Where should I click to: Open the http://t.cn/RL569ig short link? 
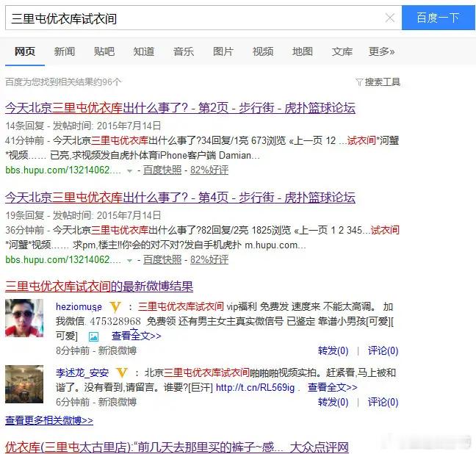point(256,387)
